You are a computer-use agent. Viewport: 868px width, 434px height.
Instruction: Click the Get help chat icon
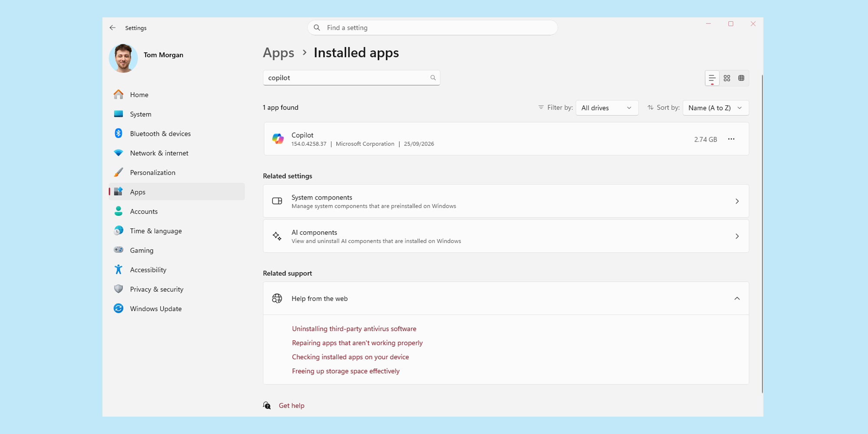(x=267, y=405)
